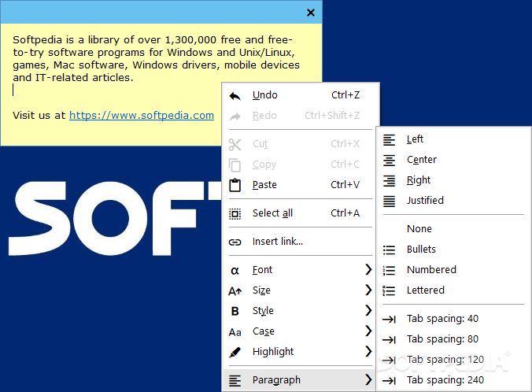
Task: Click the Size A-arrow icon
Action: click(x=235, y=291)
